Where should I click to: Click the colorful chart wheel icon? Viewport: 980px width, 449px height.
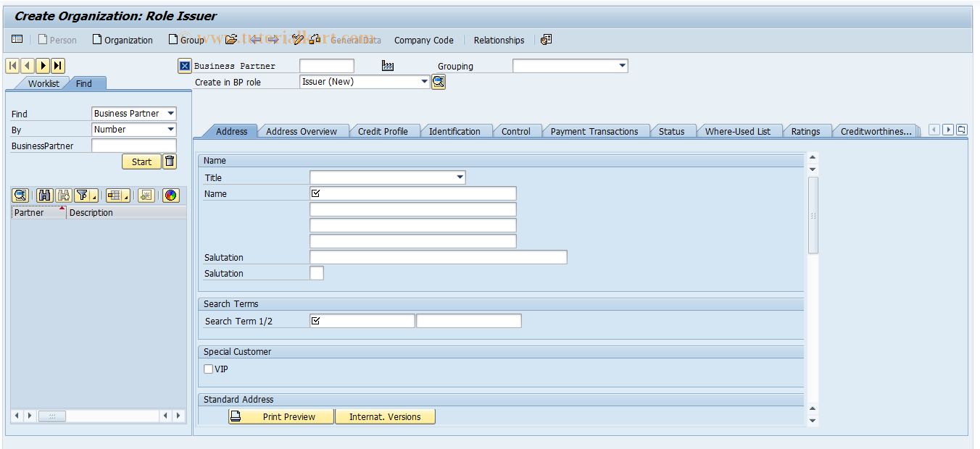[170, 196]
